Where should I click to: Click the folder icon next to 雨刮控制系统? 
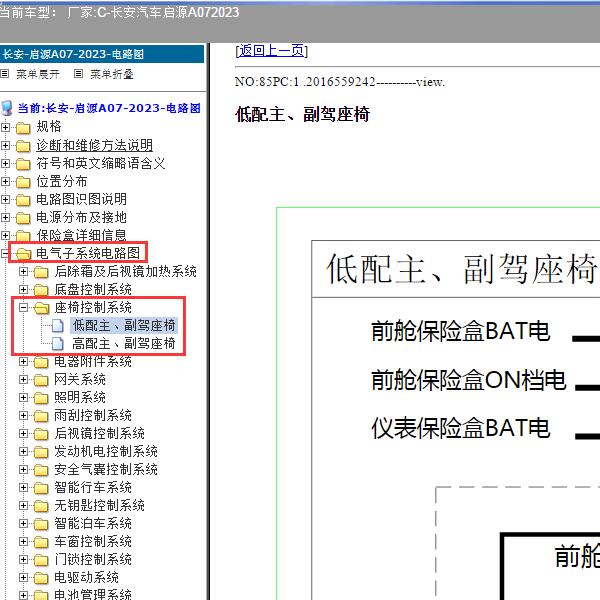(x=41, y=416)
